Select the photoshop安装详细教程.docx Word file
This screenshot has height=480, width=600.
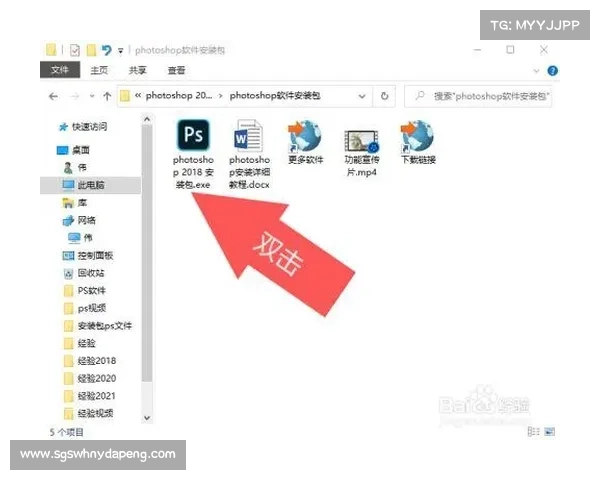(x=249, y=155)
